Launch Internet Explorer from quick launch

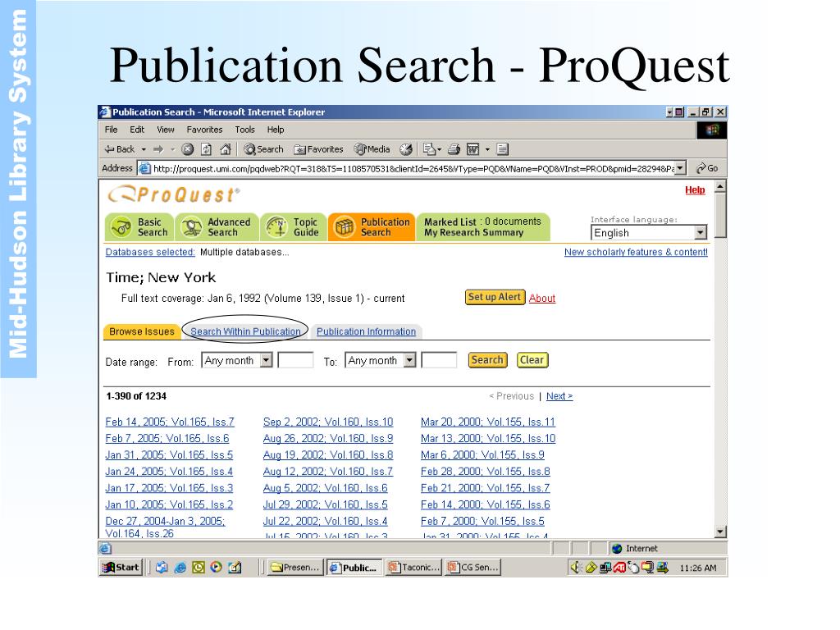coord(180,568)
